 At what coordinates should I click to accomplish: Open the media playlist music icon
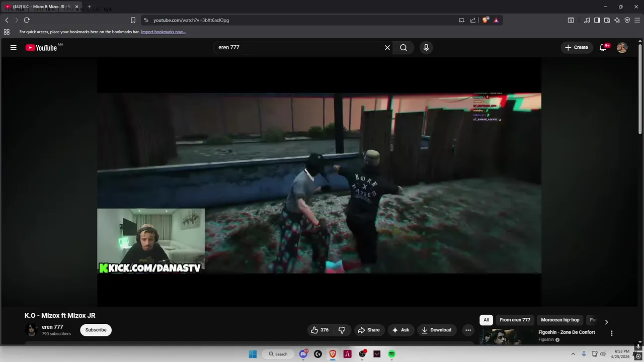587,20
